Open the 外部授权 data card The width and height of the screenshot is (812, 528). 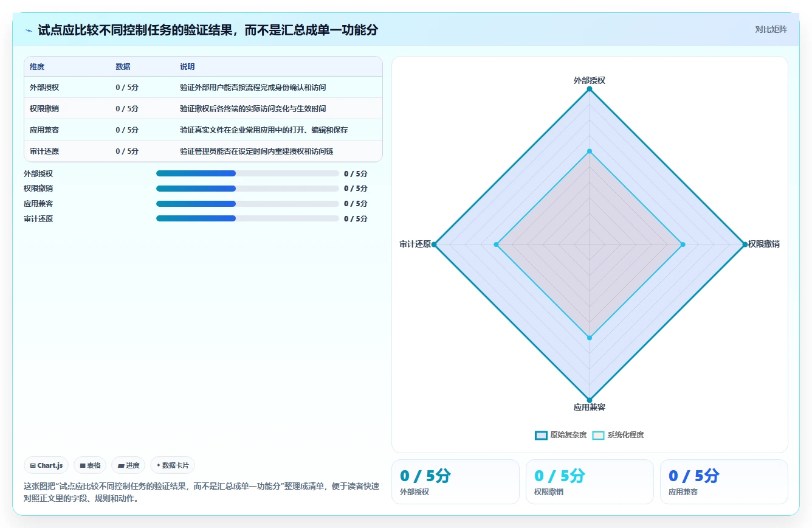pyautogui.click(x=455, y=482)
